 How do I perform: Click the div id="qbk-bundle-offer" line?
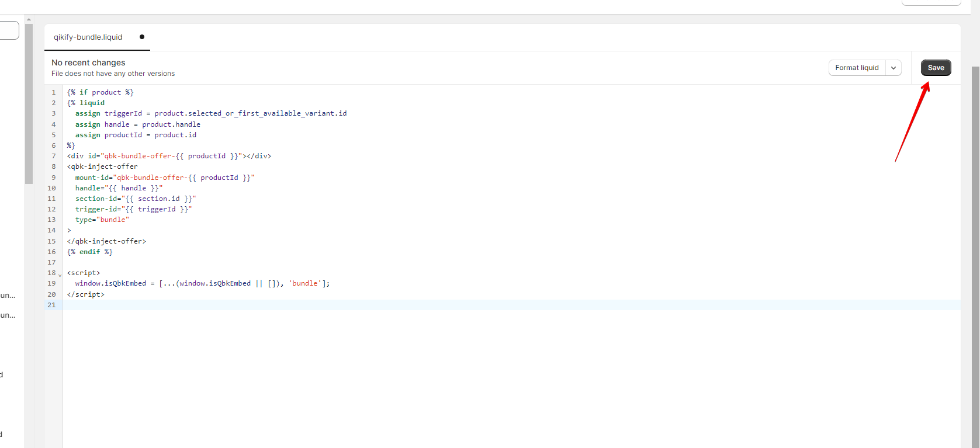pos(169,156)
